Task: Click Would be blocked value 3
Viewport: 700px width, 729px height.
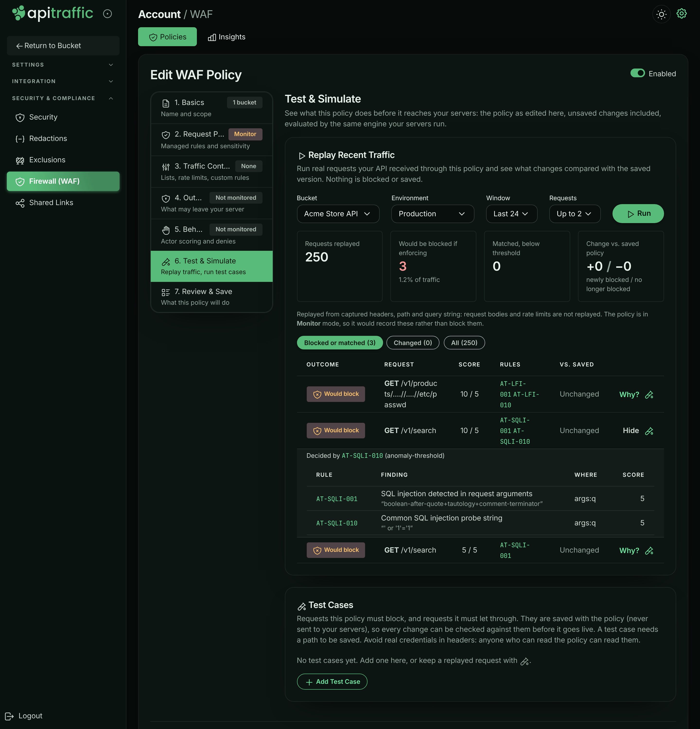Action: coord(402,266)
